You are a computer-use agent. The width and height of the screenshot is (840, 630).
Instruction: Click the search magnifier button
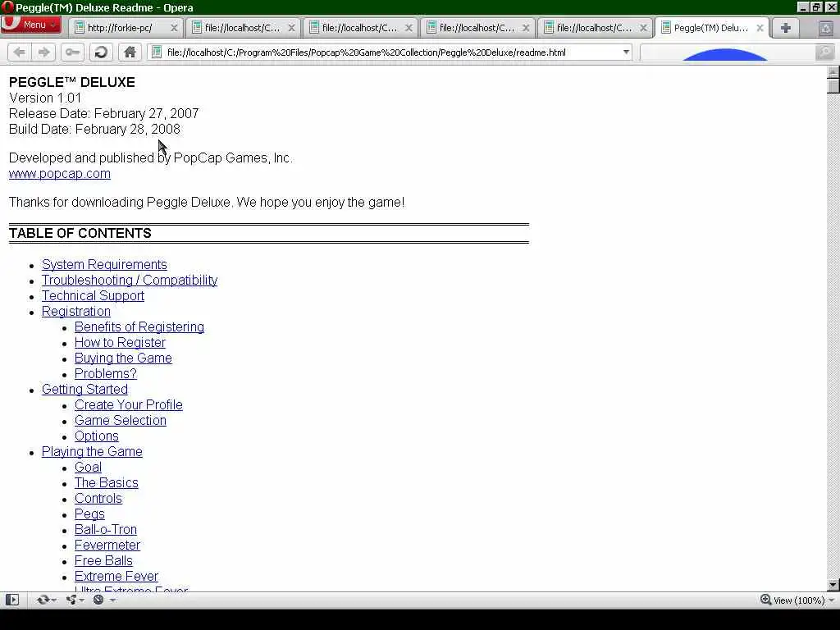(824, 52)
